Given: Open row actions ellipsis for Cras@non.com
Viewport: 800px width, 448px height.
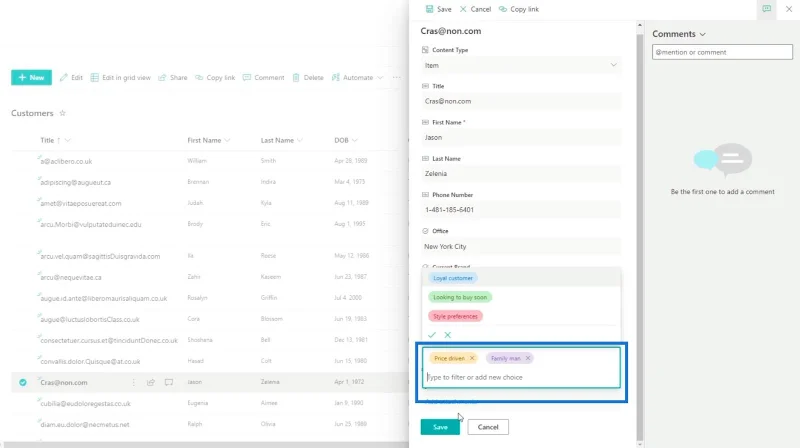Looking at the screenshot, I should (x=134, y=382).
